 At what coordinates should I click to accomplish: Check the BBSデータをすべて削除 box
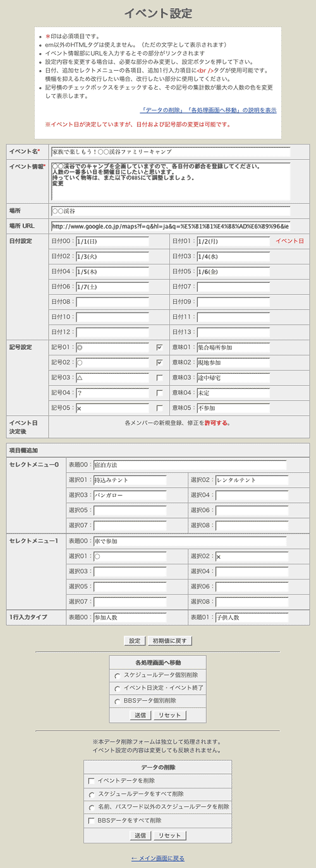(x=92, y=821)
